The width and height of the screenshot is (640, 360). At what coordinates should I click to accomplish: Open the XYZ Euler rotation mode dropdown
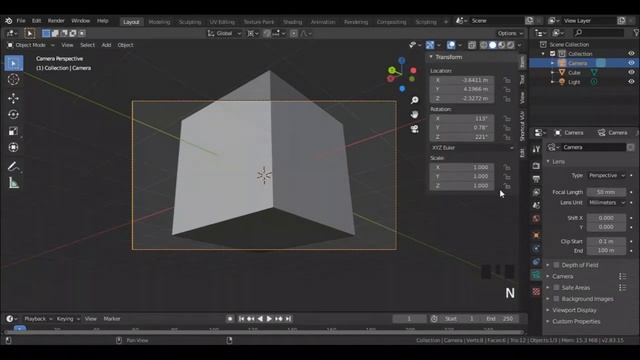coord(472,148)
